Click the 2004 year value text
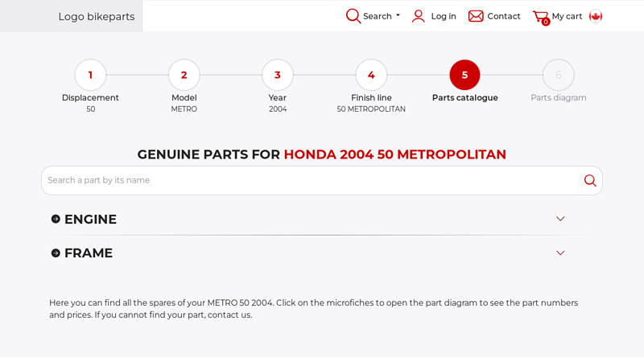 click(x=278, y=109)
